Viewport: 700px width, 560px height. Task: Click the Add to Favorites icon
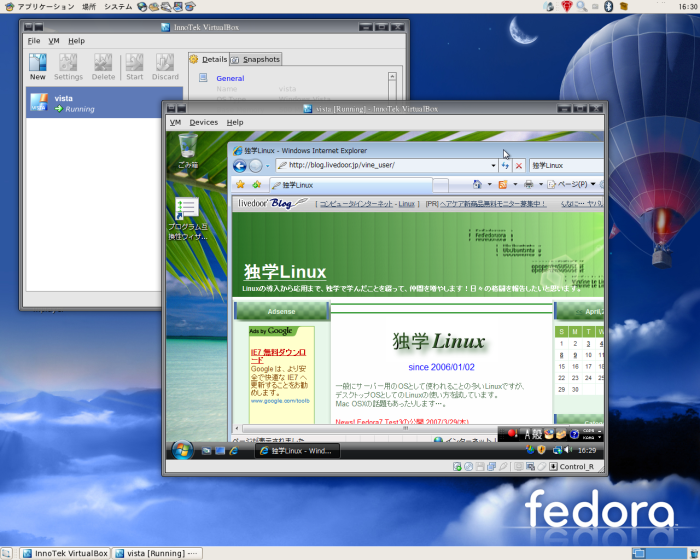[x=257, y=184]
